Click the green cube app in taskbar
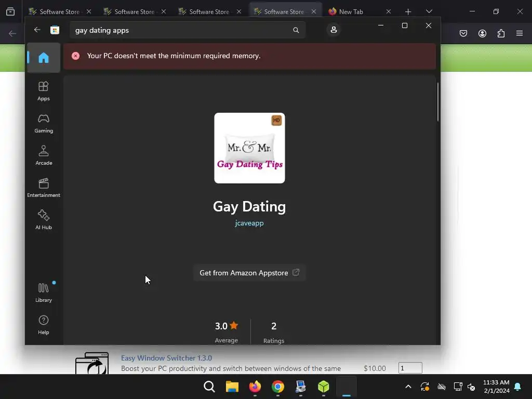 pos(323,387)
